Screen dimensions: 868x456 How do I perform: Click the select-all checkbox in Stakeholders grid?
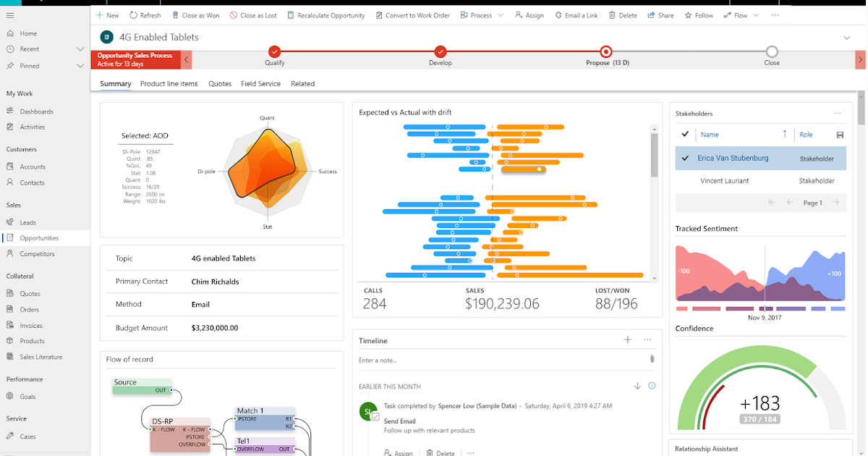click(x=684, y=135)
